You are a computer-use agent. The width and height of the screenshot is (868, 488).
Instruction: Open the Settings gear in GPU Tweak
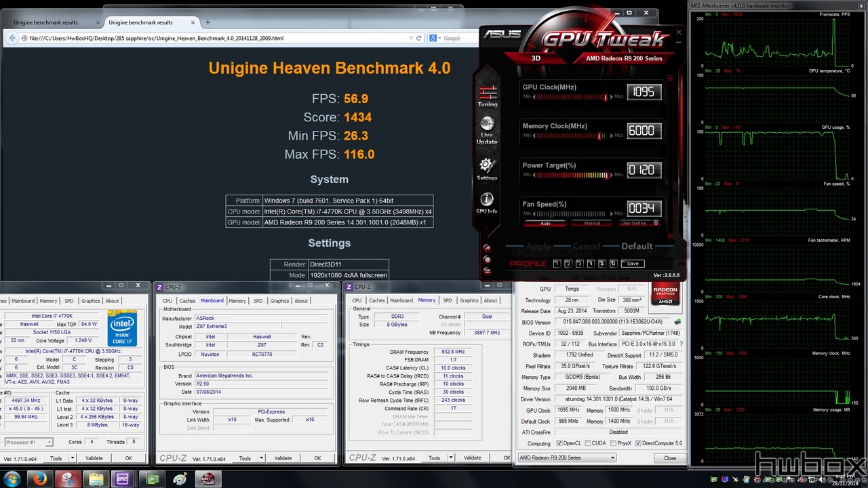487,169
